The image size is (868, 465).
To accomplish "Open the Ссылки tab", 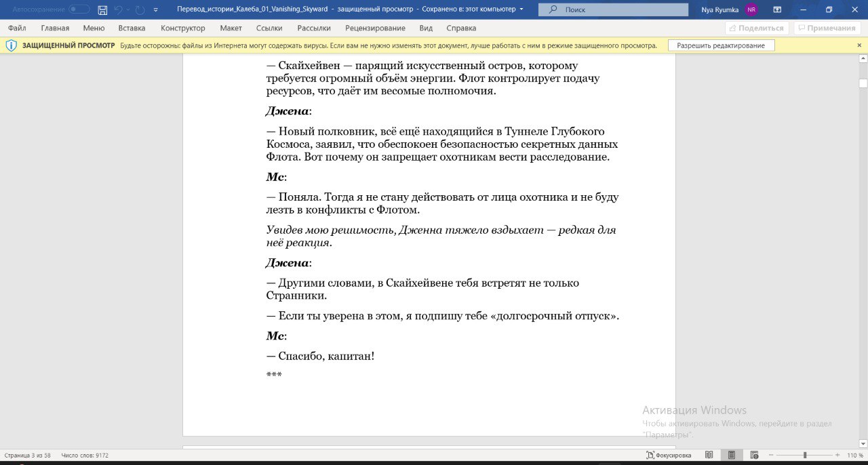I will (x=269, y=28).
